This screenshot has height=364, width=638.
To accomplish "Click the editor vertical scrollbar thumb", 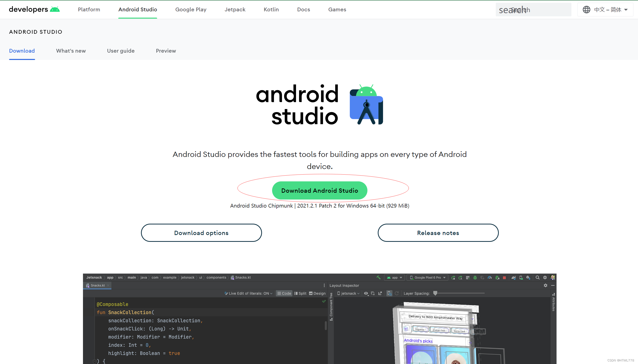I will [326, 325].
